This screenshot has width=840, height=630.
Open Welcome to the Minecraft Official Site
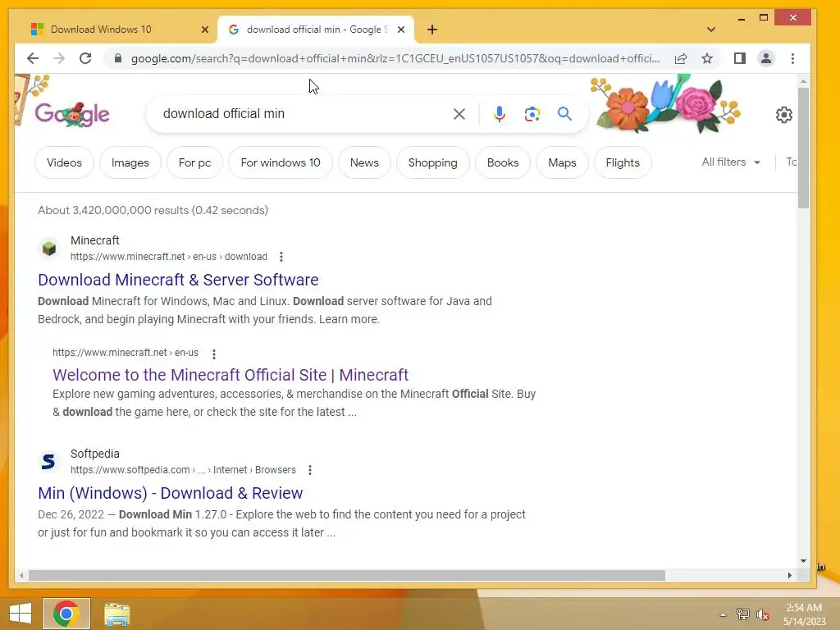click(x=231, y=374)
